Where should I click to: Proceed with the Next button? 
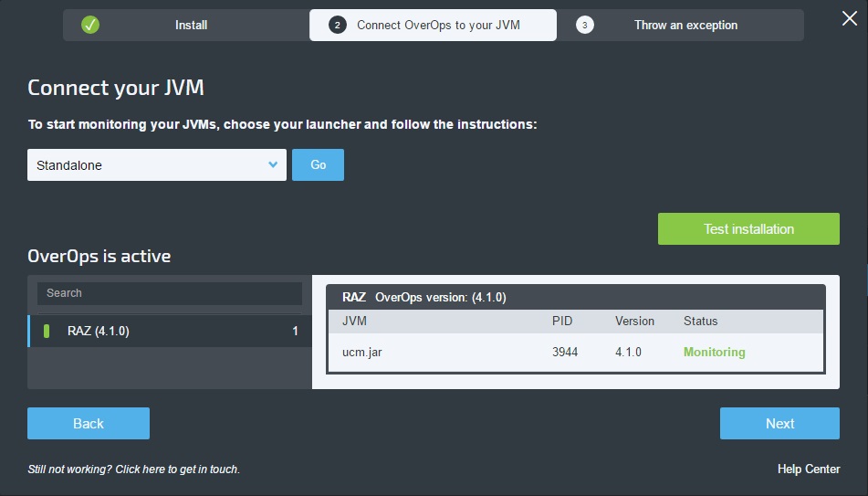(x=779, y=424)
